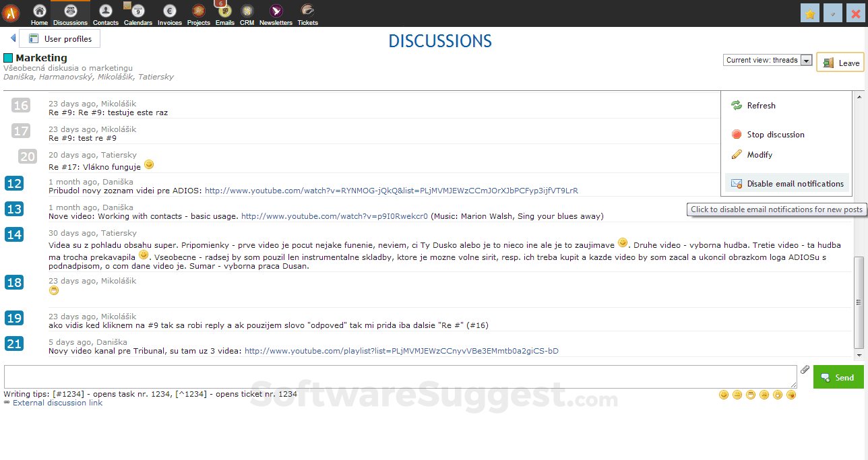Click text 'Re #9: Re #9: testuje este raz'
This screenshot has height=460, width=868.
[108, 112]
